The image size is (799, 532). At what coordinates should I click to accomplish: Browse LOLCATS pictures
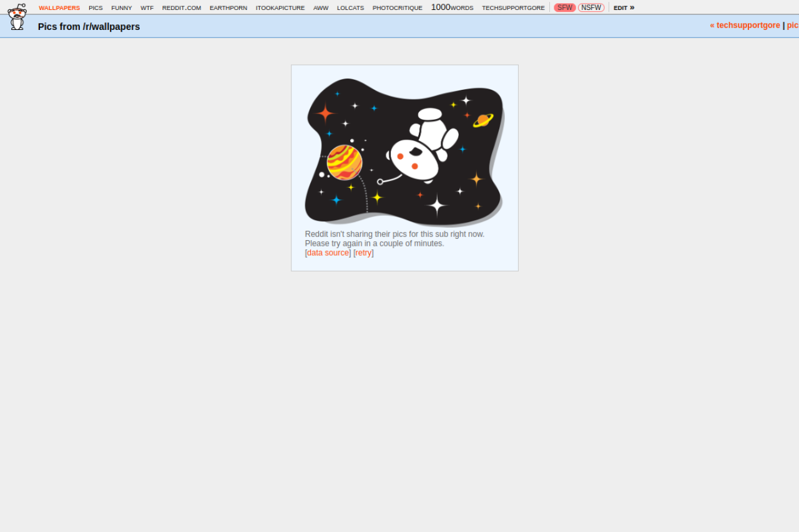[350, 7]
